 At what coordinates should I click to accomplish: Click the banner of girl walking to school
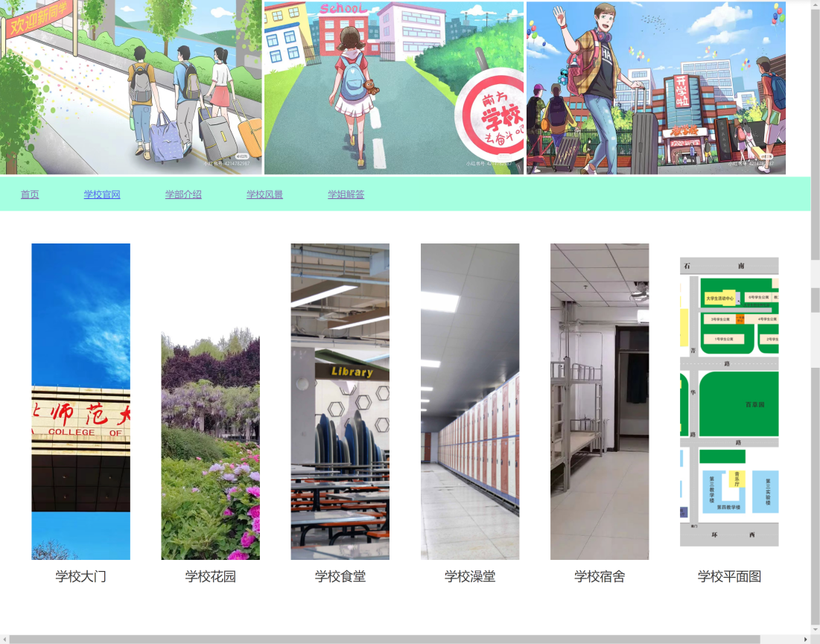point(394,87)
